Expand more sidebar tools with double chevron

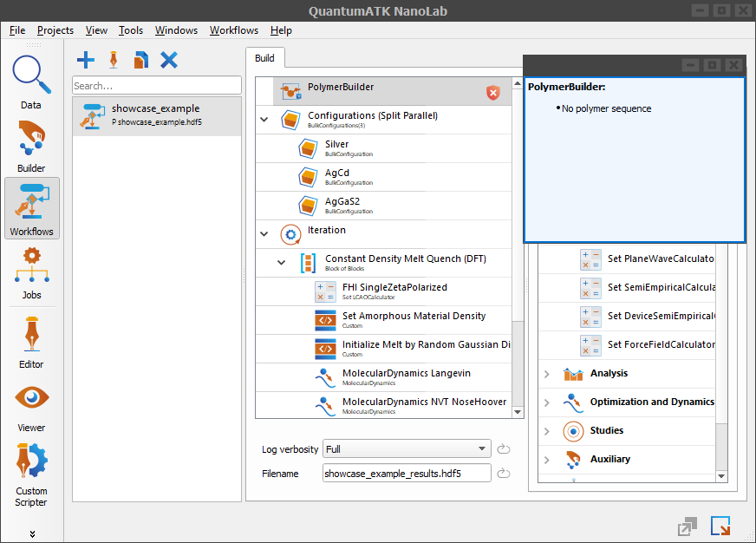click(32, 533)
